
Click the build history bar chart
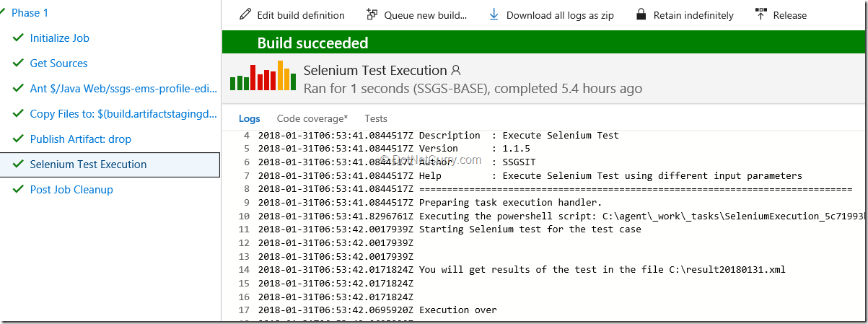(261, 76)
